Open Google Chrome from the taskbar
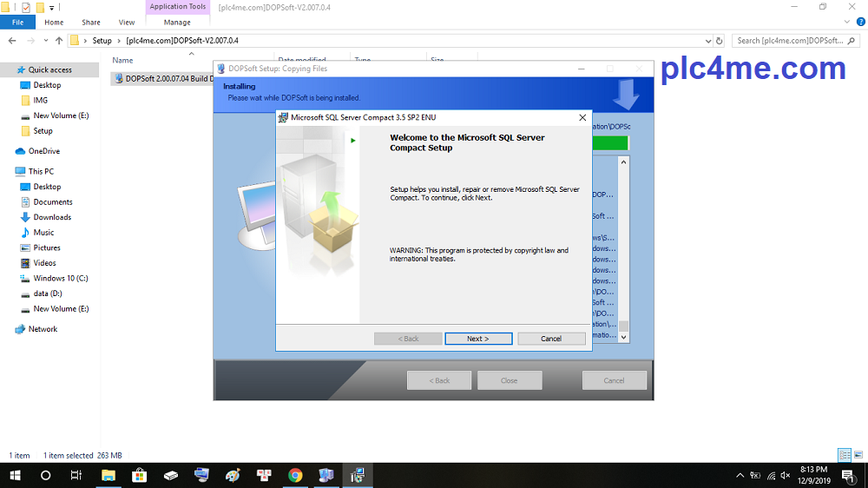This screenshot has width=868, height=488. click(295, 475)
